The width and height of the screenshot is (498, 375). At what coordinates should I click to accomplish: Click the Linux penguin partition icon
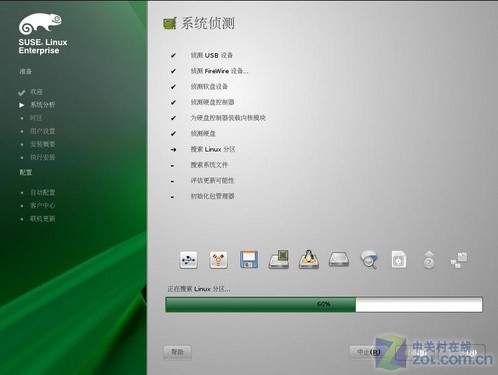pyautogui.click(x=309, y=259)
